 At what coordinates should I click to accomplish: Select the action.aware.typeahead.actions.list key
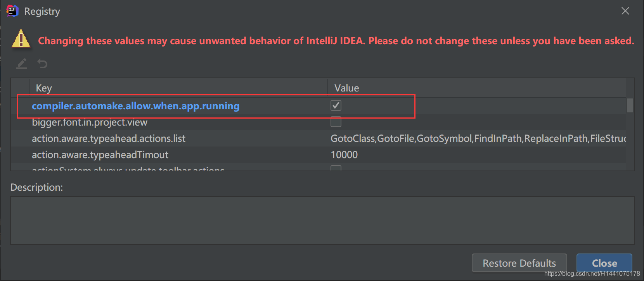109,139
